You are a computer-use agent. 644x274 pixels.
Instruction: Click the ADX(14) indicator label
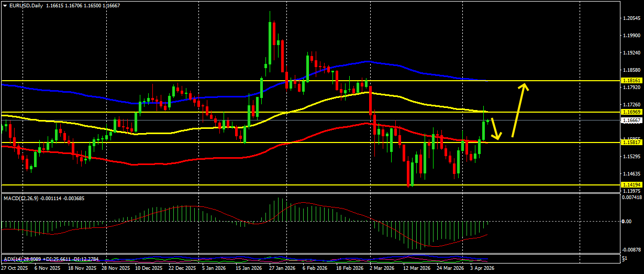pos(13,259)
